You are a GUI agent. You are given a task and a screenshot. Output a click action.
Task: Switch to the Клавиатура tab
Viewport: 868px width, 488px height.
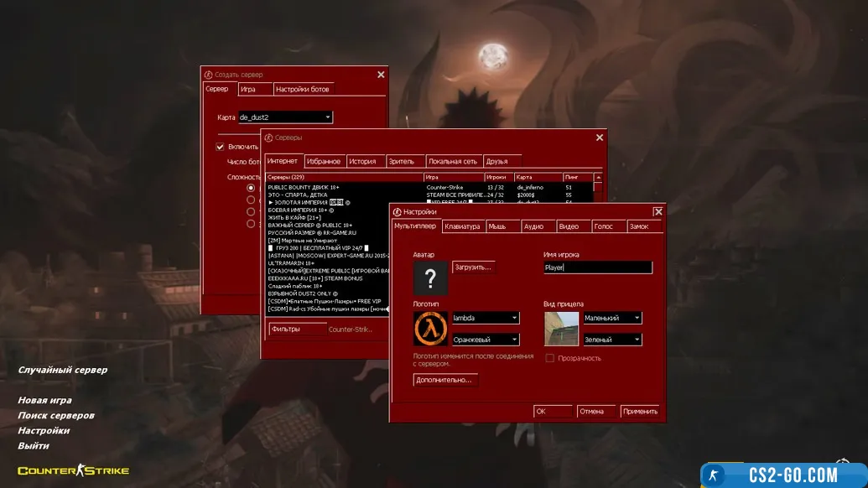click(462, 226)
